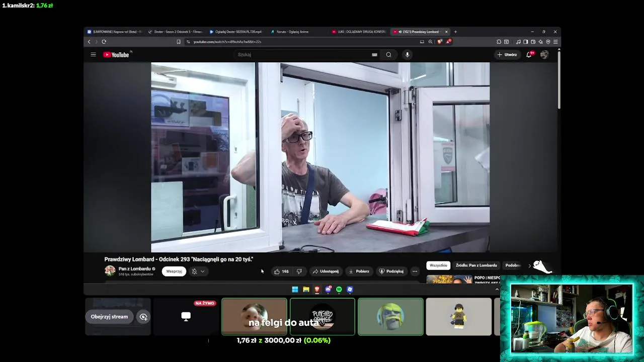Image resolution: width=644 pixels, height=362 pixels.
Task: Select Źródło: Pan z Lombardu chip
Action: (476, 265)
